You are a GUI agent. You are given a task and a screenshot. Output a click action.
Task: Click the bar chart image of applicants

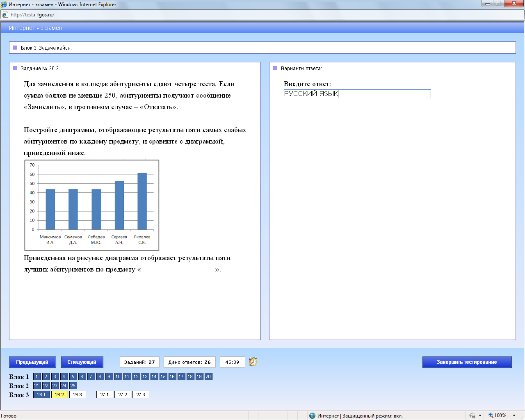92,205
